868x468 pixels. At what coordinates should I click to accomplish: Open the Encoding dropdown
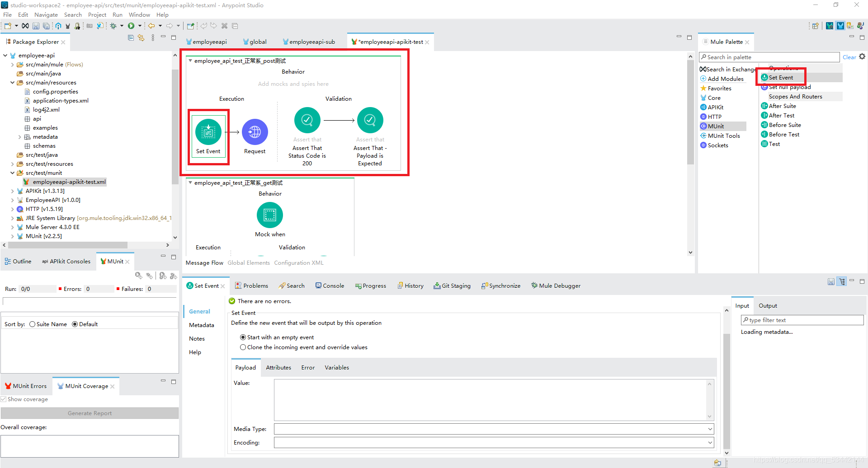710,442
